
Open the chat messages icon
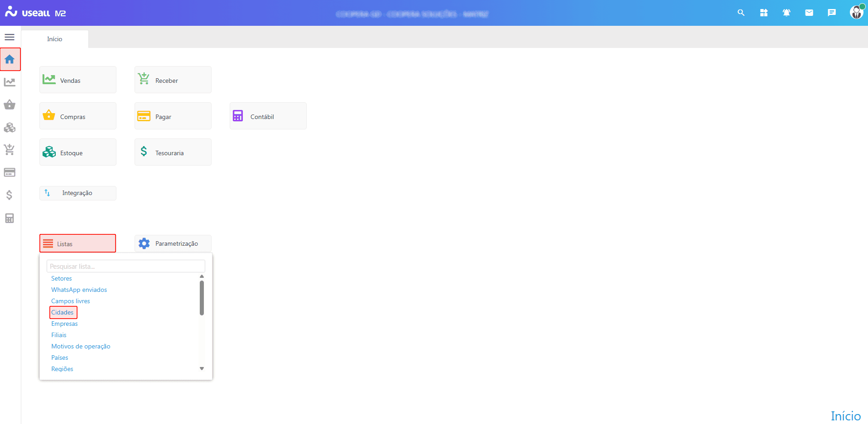831,13
